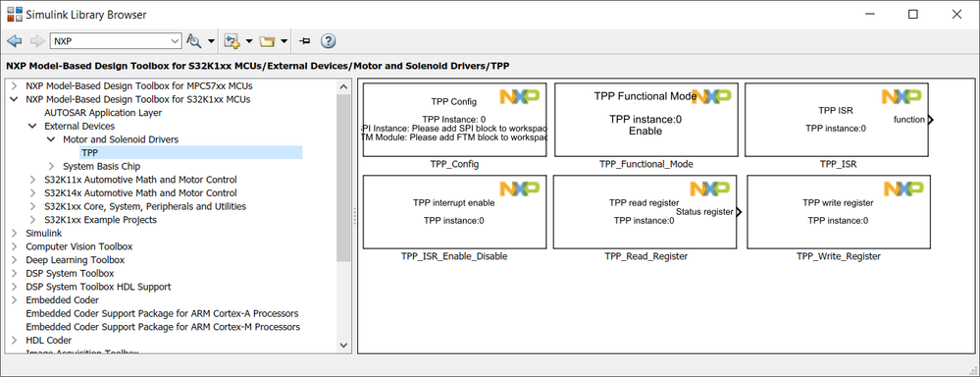Collapse NXP Toolbox for S32K1xx MCUs node
Viewport: 980px width, 377px height.
point(14,99)
